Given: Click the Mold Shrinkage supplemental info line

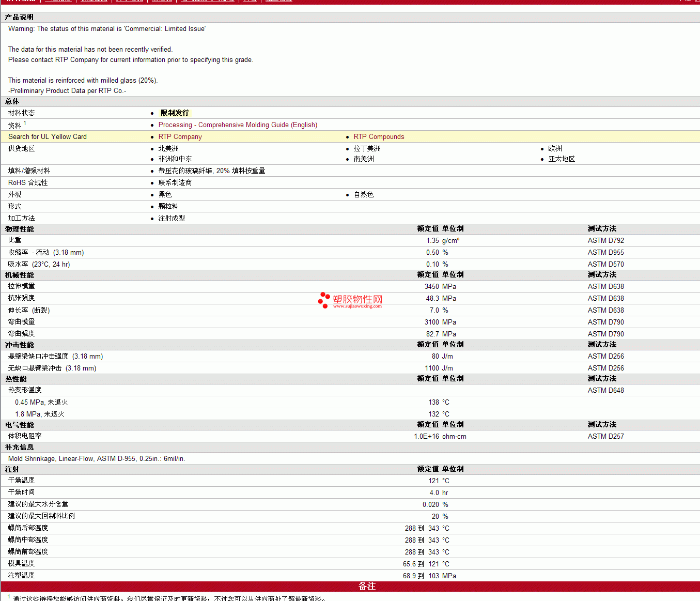Looking at the screenshot, I should [x=97, y=459].
